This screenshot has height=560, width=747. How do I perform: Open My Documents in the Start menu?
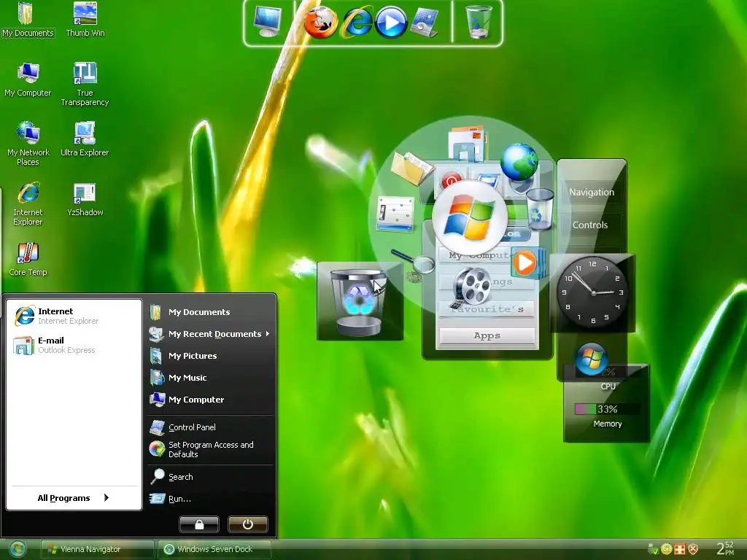[x=211, y=312]
